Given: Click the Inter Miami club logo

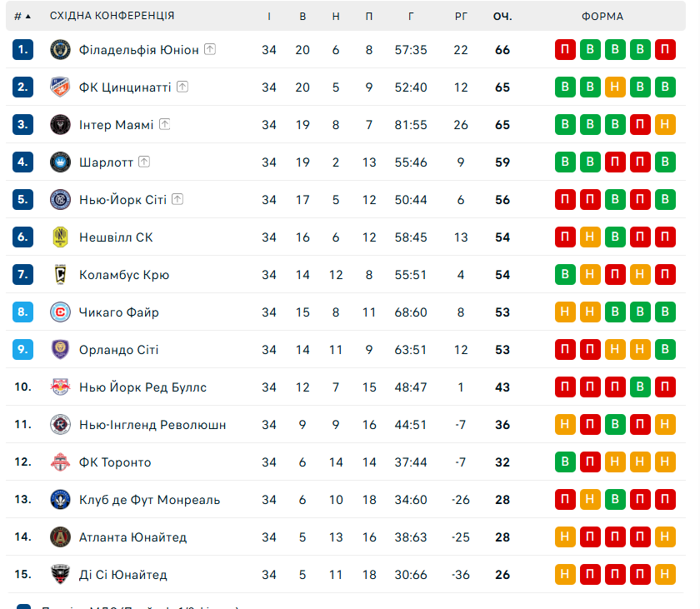Looking at the screenshot, I should coord(60,125).
